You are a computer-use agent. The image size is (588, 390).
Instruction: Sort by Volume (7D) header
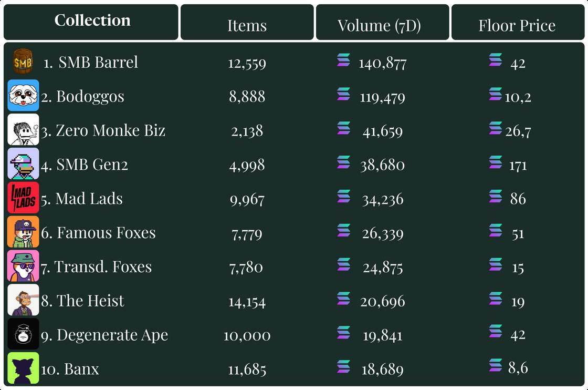(x=379, y=25)
